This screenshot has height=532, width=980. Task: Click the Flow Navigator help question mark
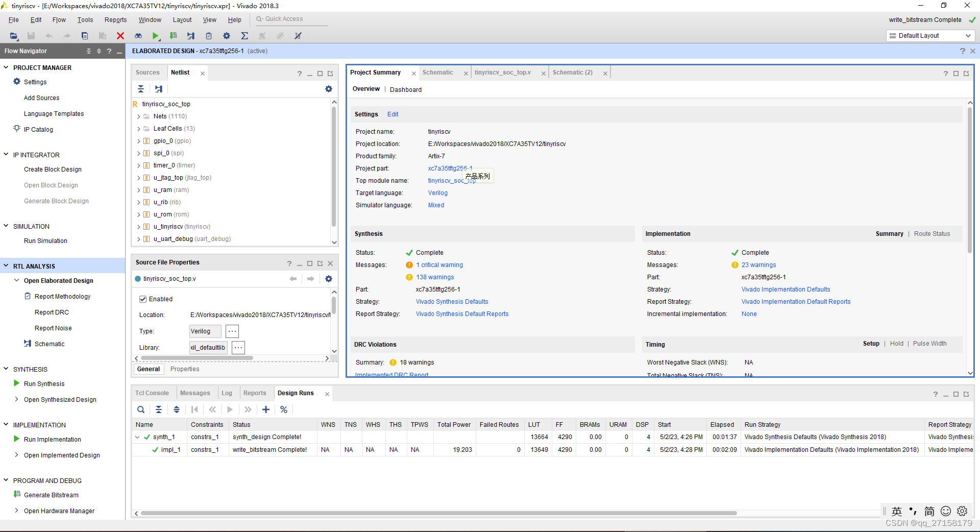point(109,51)
